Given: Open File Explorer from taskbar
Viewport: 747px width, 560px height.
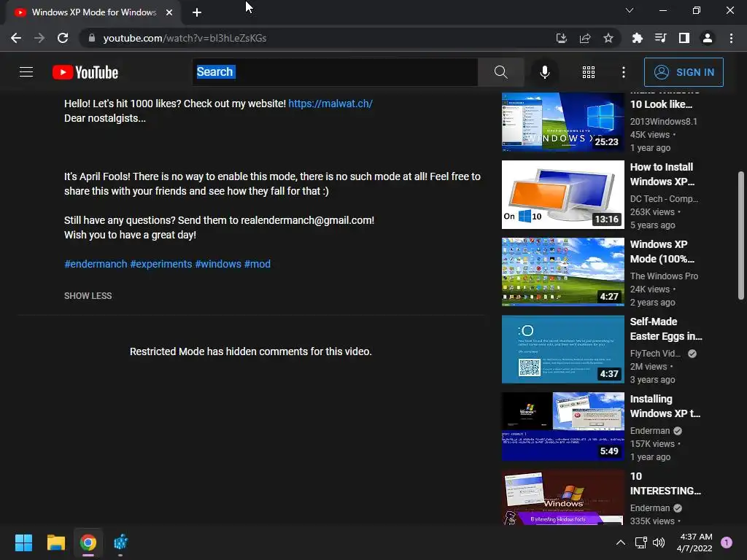Looking at the screenshot, I should click(55, 542).
